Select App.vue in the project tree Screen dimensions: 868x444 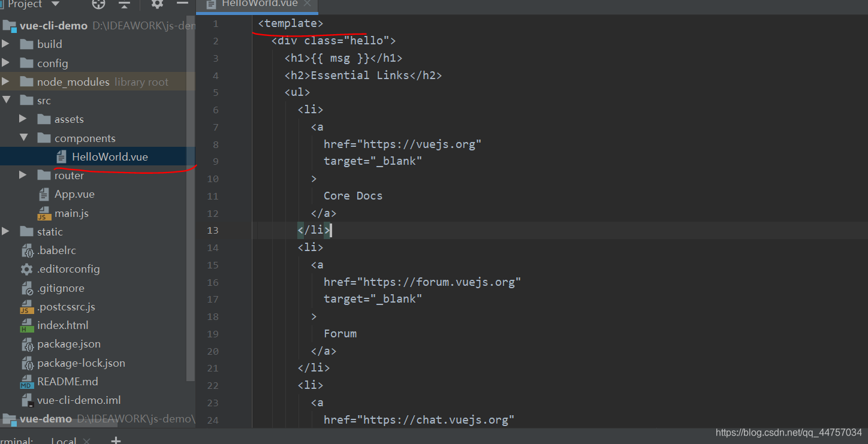tap(74, 194)
